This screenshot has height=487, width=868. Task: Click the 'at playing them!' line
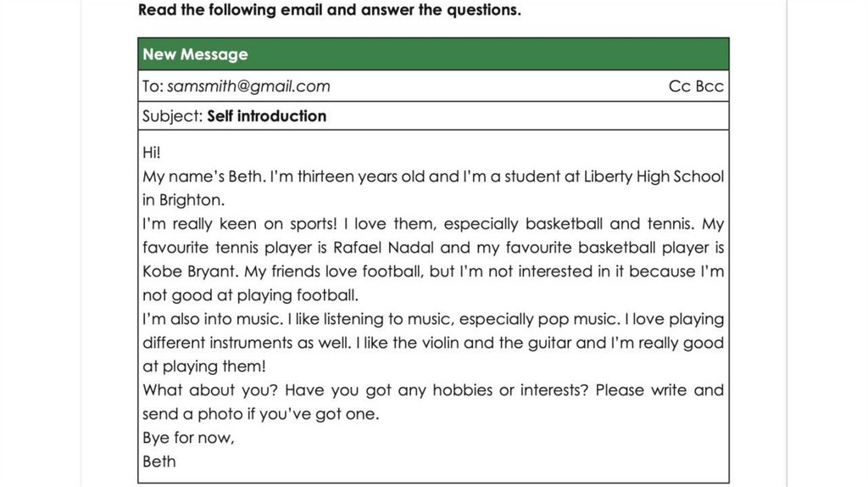(x=203, y=367)
